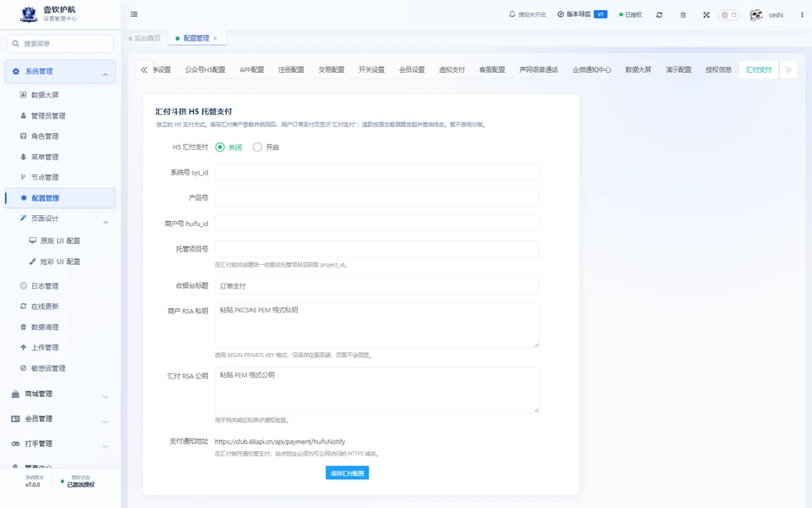Expand the 商城管理 menu group

coord(60,395)
